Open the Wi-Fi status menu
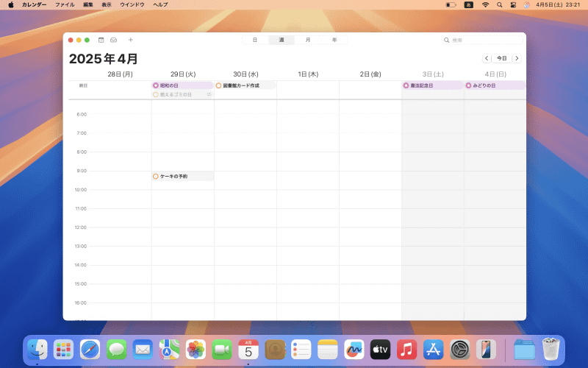Screen dimensions: 588x368 pyautogui.click(x=485, y=5)
